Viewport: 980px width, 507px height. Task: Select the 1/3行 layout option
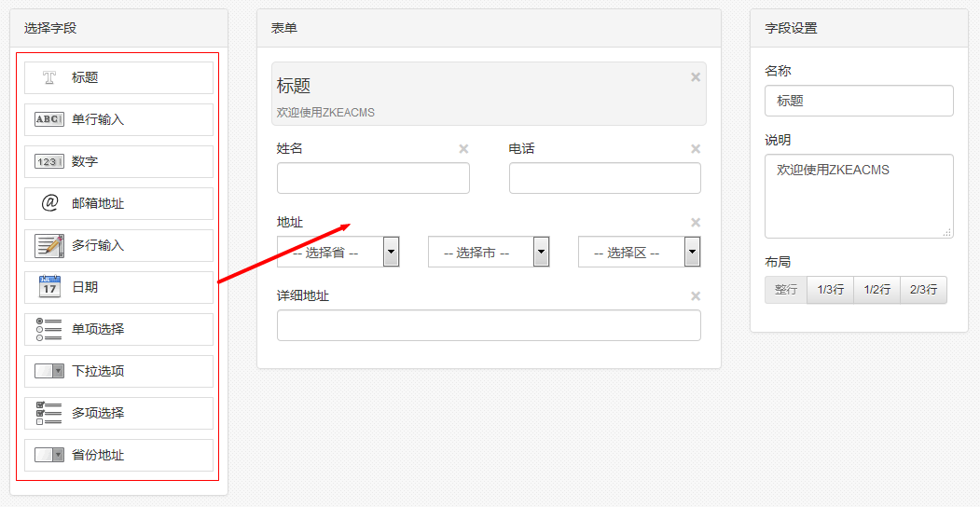830,290
